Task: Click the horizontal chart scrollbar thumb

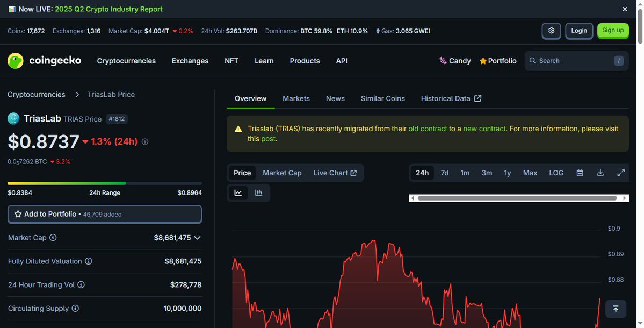Action: tap(517, 198)
